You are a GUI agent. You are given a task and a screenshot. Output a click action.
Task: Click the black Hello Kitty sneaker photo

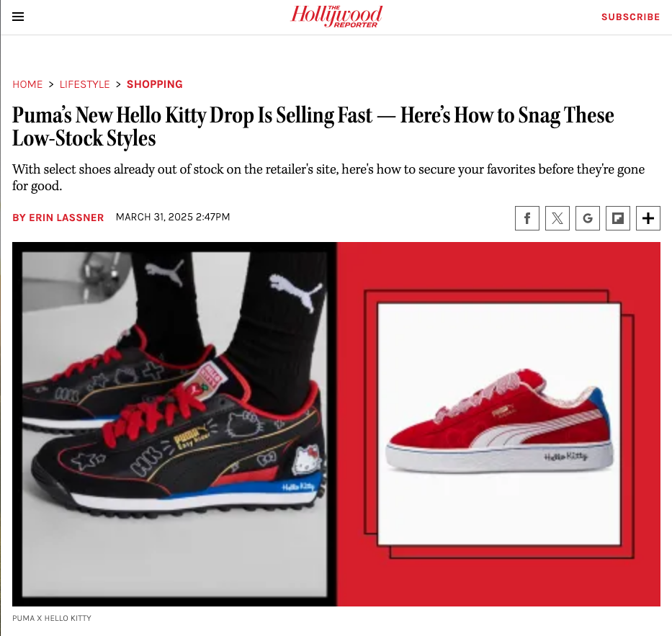coord(174,424)
